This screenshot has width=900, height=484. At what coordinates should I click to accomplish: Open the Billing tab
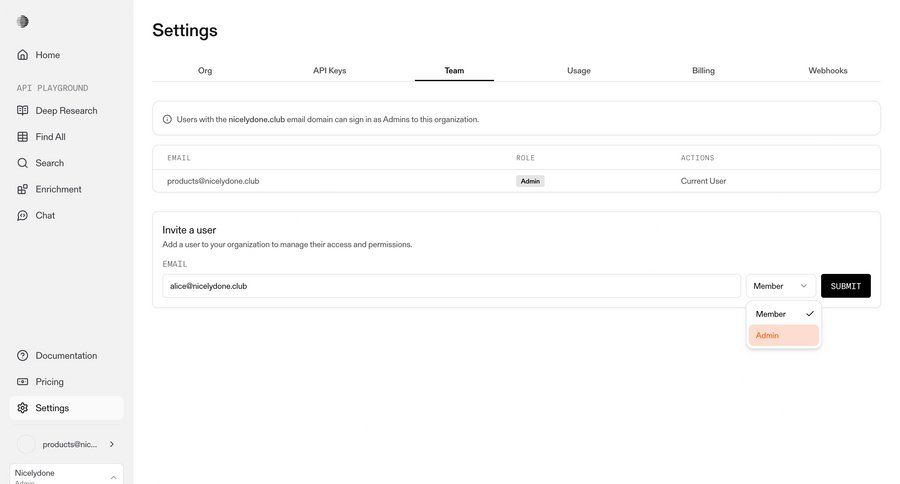pyautogui.click(x=703, y=71)
